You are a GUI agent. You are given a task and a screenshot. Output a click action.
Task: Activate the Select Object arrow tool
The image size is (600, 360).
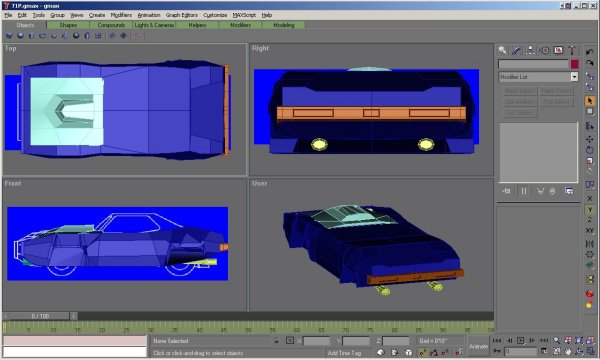[590, 101]
